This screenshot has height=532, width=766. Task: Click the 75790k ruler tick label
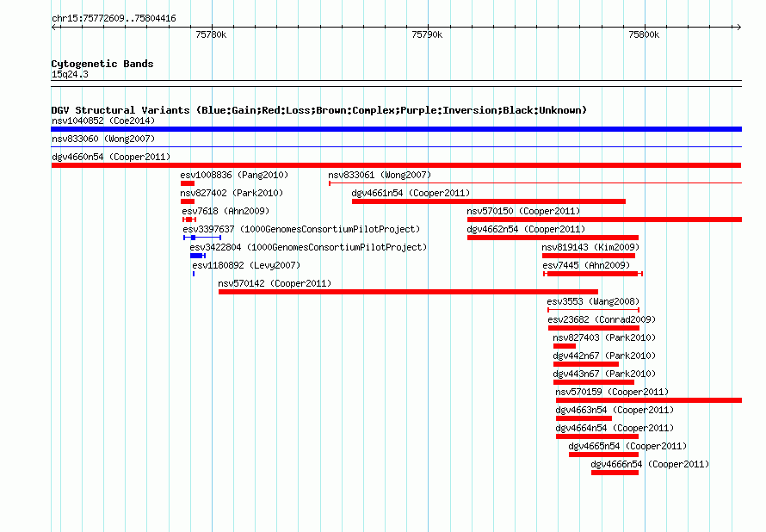428,34
